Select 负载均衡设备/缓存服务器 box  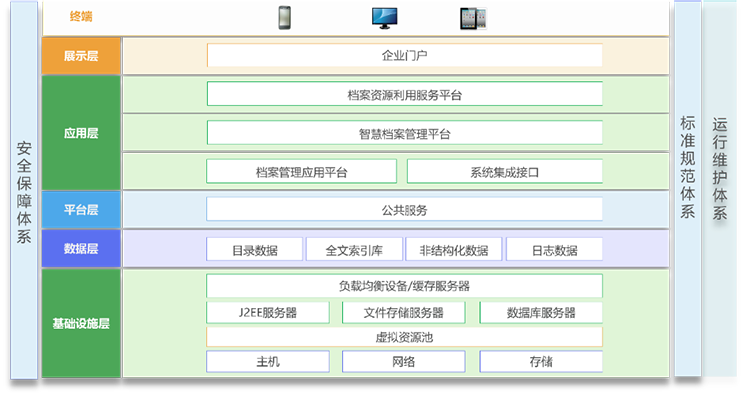(x=405, y=286)
